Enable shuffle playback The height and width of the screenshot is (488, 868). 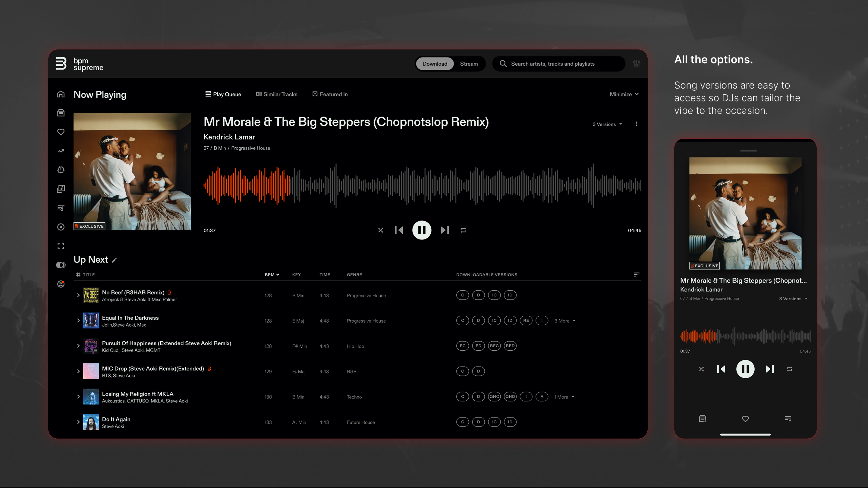381,230
